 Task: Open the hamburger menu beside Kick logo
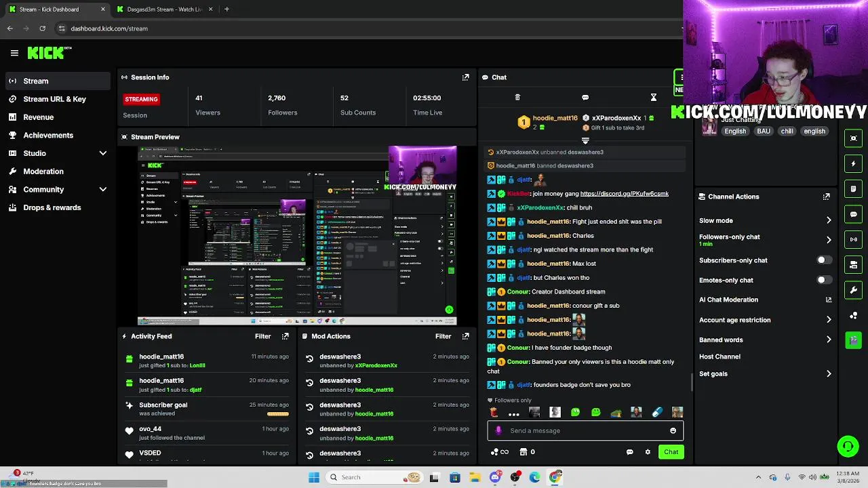point(14,53)
